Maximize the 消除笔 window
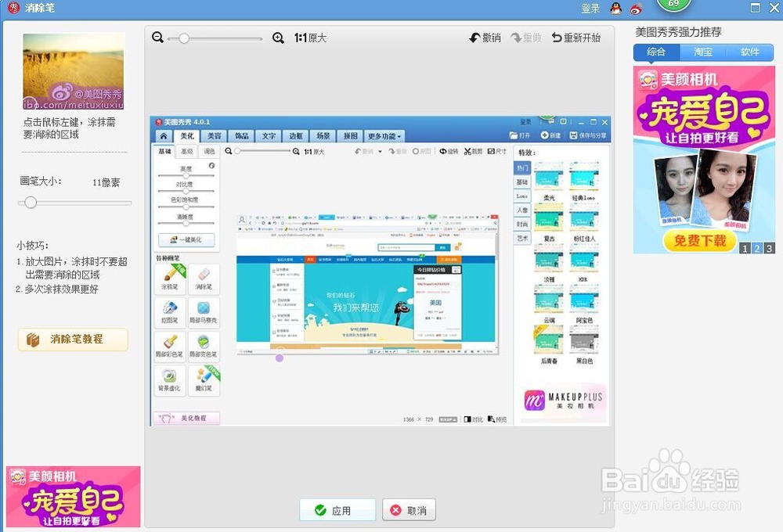 (756, 8)
